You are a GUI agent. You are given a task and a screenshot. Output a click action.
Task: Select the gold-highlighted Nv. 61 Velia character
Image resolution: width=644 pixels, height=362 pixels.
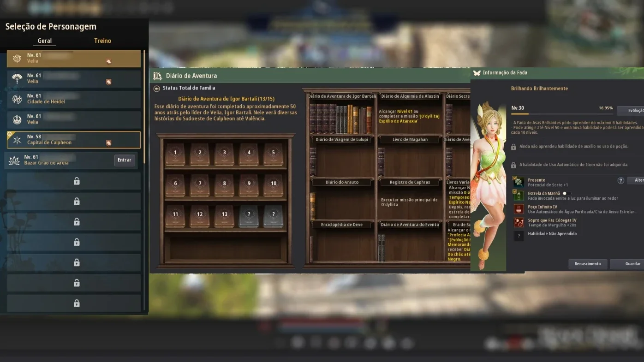(x=74, y=59)
